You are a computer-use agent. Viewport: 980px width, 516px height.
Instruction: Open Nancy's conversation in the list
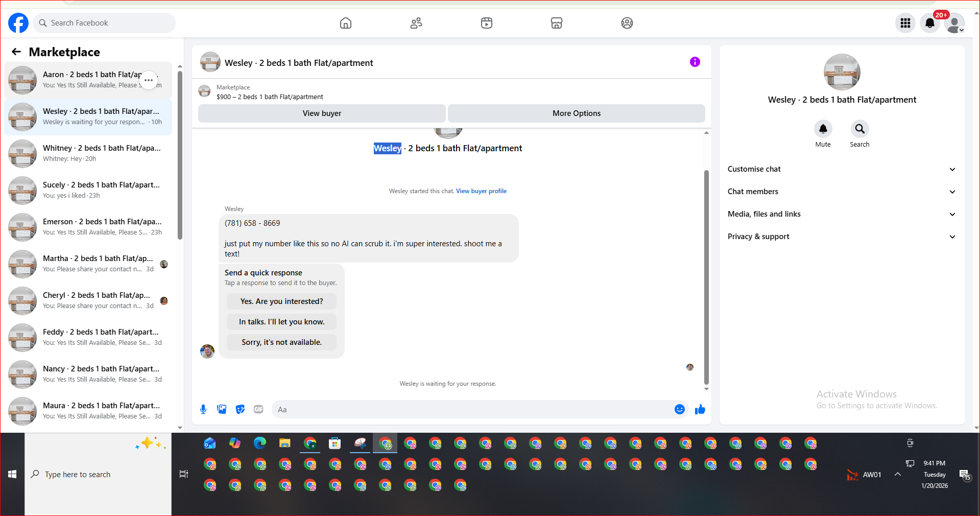pos(88,374)
